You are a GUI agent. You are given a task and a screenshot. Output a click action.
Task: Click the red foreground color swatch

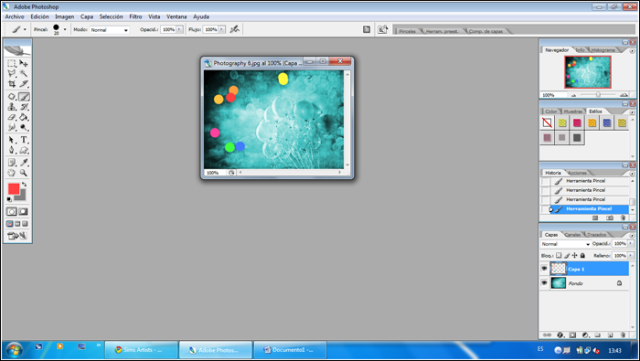13,189
